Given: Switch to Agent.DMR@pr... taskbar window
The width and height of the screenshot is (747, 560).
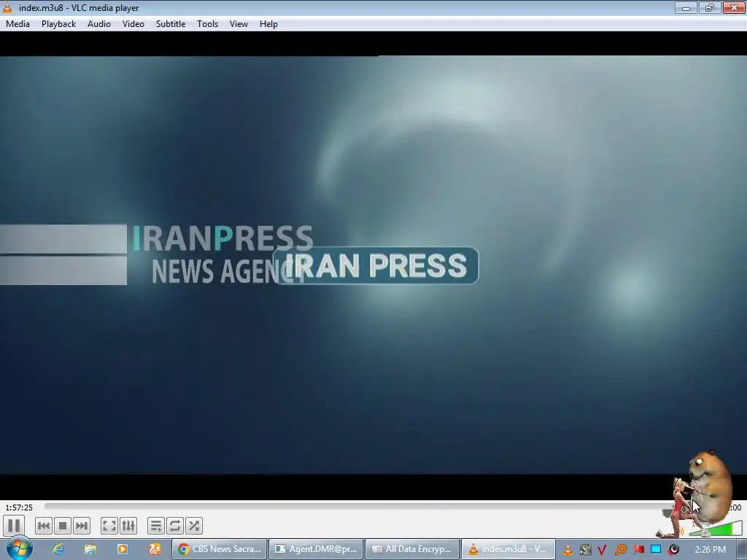Looking at the screenshot, I should coord(316,549).
